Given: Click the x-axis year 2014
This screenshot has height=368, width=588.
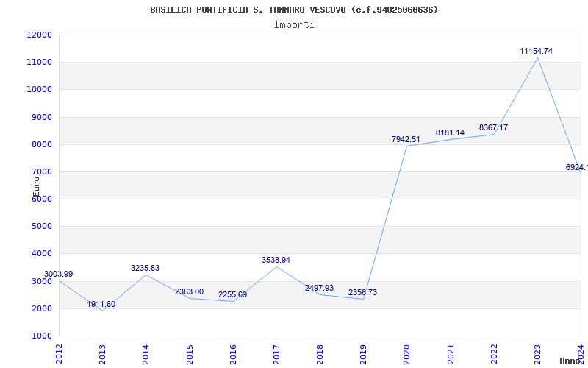Looking at the screenshot, I should [x=146, y=355].
